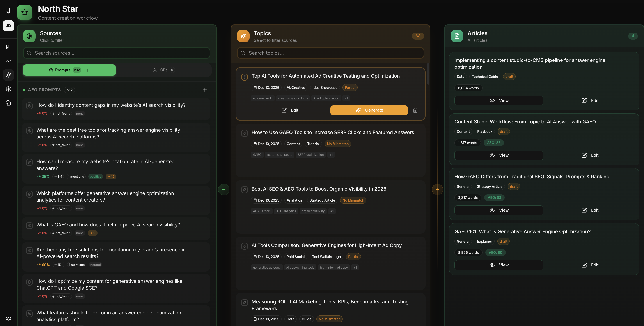Image resolution: width=644 pixels, height=326 pixels.
Task: Open the settings gear in the sidebar
Action: [x=8, y=318]
